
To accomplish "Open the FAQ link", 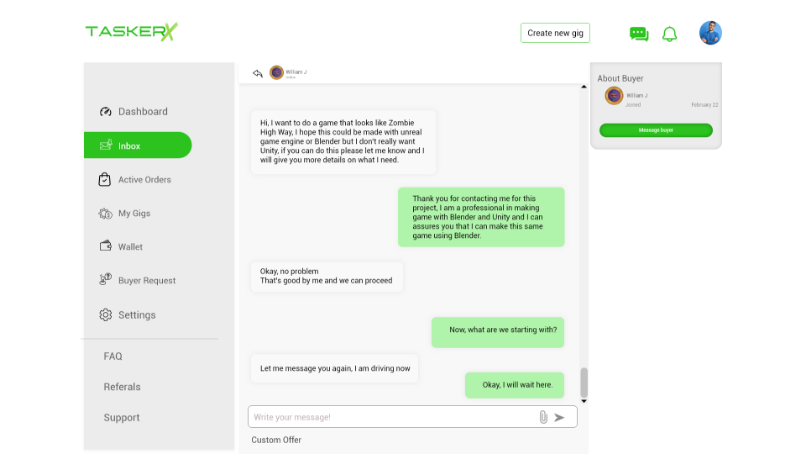I will point(113,356).
